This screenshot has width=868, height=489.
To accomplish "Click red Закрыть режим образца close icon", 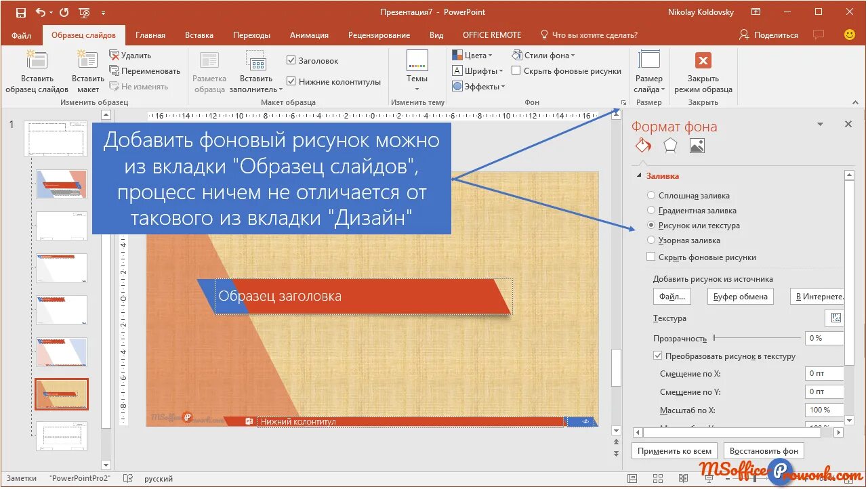I will pyautogui.click(x=703, y=60).
